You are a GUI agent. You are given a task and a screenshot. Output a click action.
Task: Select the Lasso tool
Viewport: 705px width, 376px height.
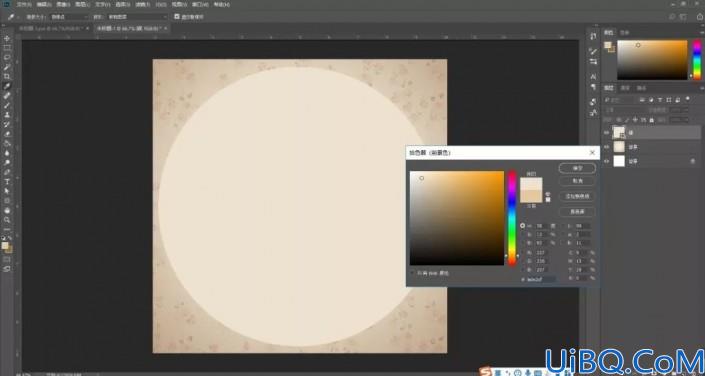[x=7, y=57]
